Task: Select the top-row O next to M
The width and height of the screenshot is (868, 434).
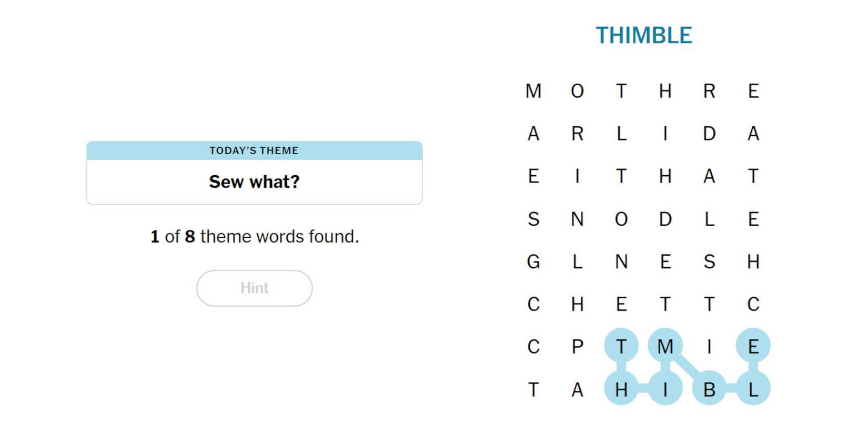Action: coord(577,91)
